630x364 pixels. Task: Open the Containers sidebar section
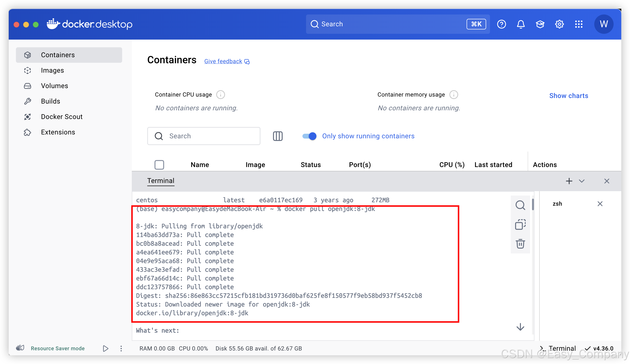pyautogui.click(x=69, y=55)
